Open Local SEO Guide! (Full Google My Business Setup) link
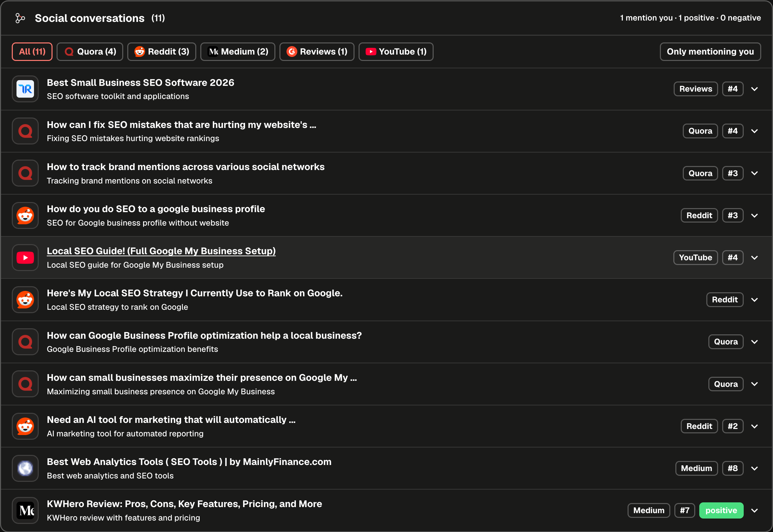The width and height of the screenshot is (773, 532). pos(161,251)
